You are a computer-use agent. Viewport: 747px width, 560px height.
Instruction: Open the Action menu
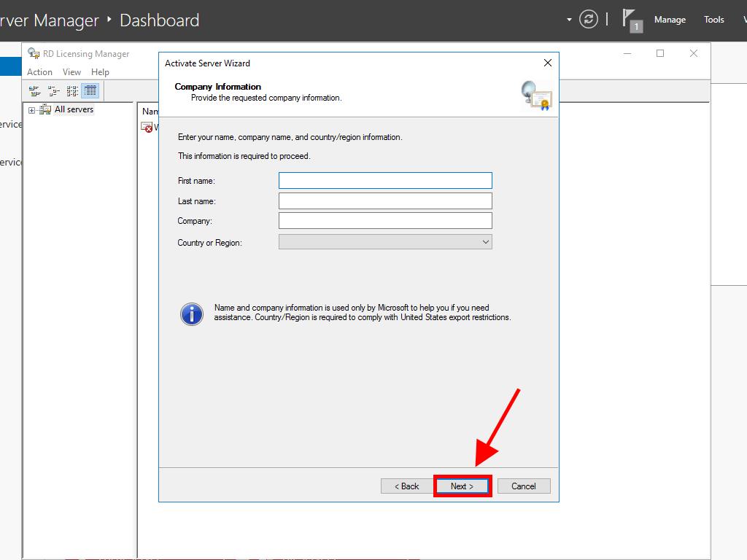(39, 72)
